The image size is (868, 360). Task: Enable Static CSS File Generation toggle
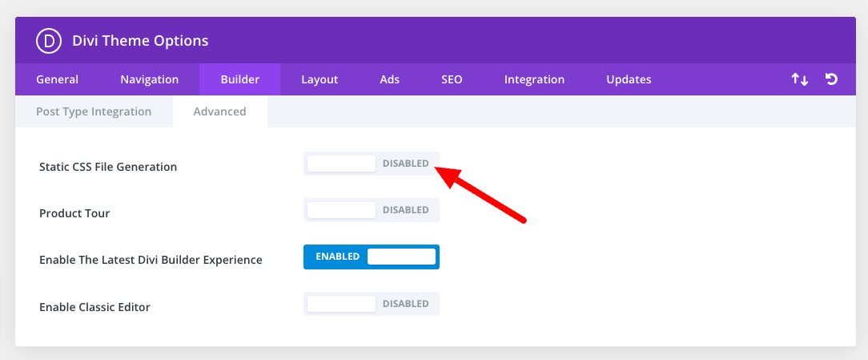point(372,164)
